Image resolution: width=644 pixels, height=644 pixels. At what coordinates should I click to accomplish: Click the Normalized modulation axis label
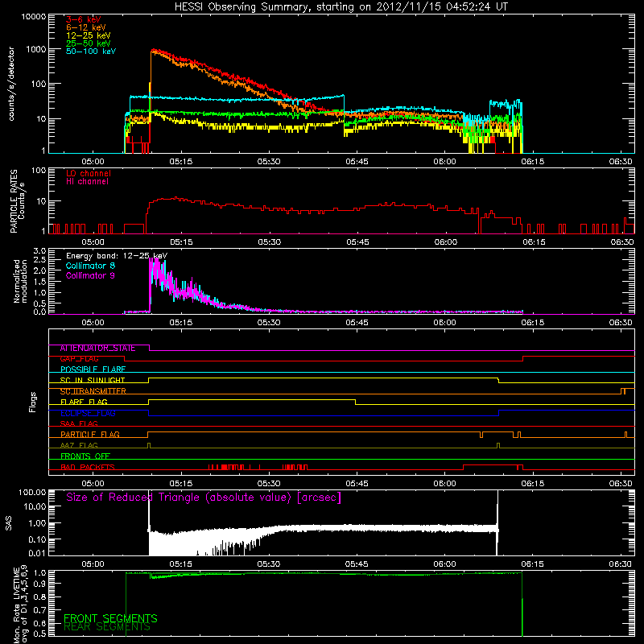pos(20,281)
